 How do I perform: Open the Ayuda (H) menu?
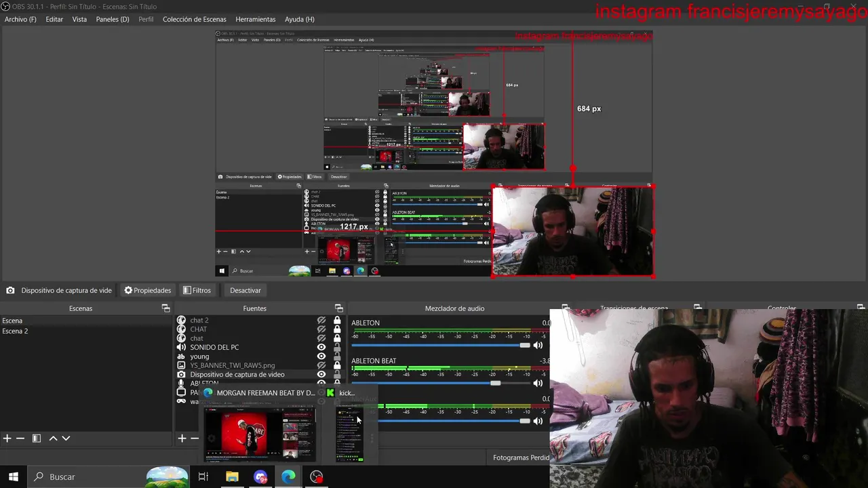[300, 19]
